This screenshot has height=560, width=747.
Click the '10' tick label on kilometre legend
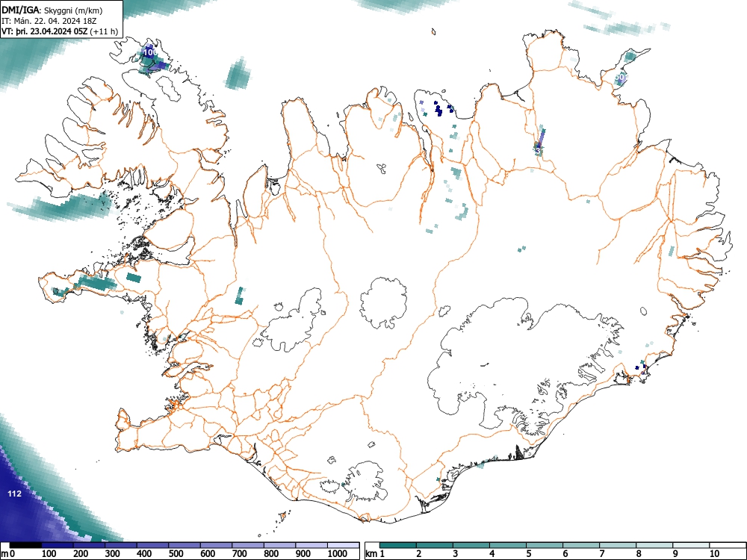[x=714, y=554]
